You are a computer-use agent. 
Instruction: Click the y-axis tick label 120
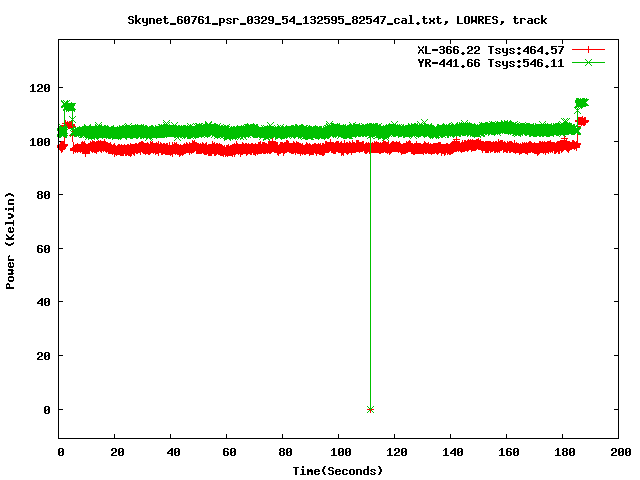click(40, 88)
